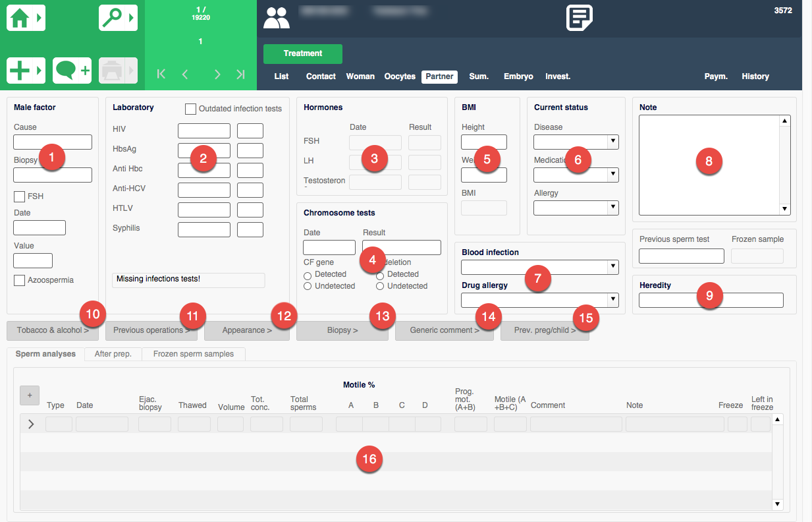Go to the last record arrow
This screenshot has height=522, width=812.
coord(240,74)
